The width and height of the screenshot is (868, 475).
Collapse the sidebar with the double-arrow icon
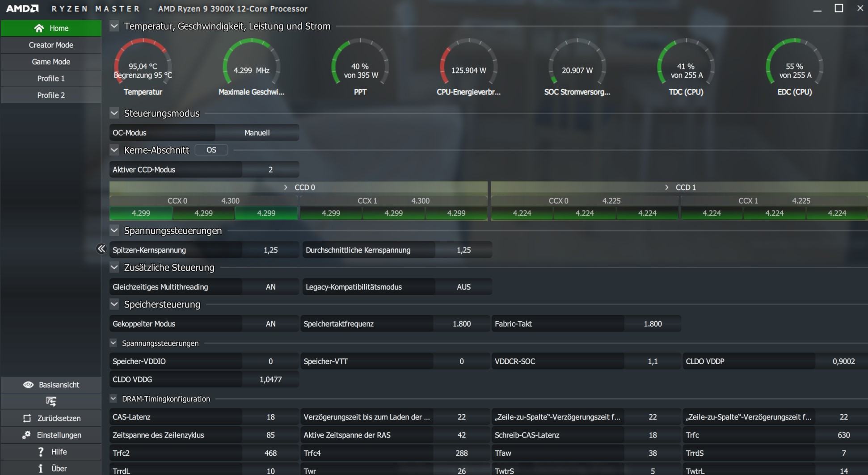tap(101, 249)
